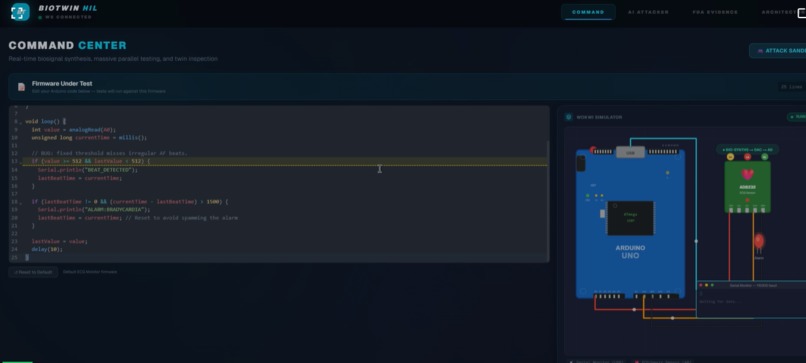The height and width of the screenshot is (363, 806).
Task: Click the red pin badge above the AD8232 module
Action: click(747, 157)
